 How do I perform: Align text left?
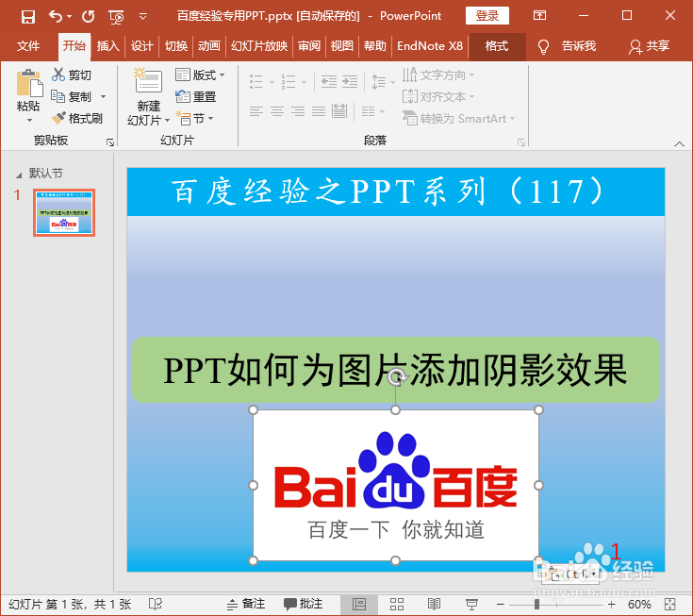coord(256,110)
